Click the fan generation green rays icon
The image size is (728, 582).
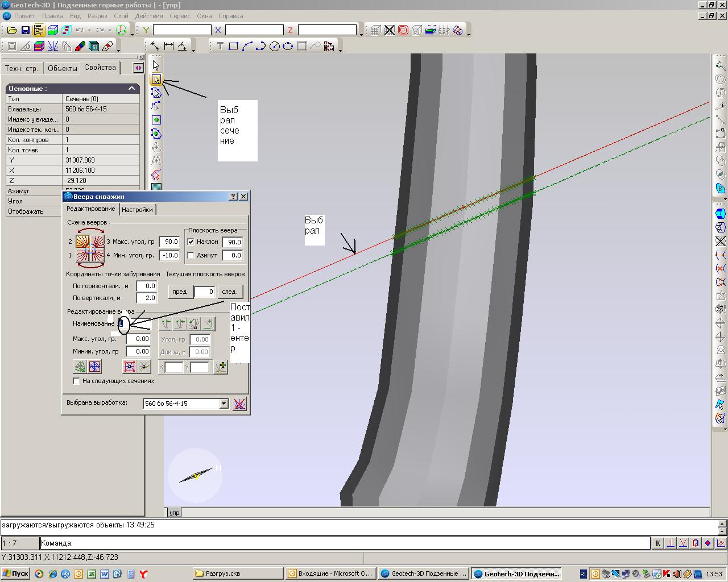tap(80, 367)
